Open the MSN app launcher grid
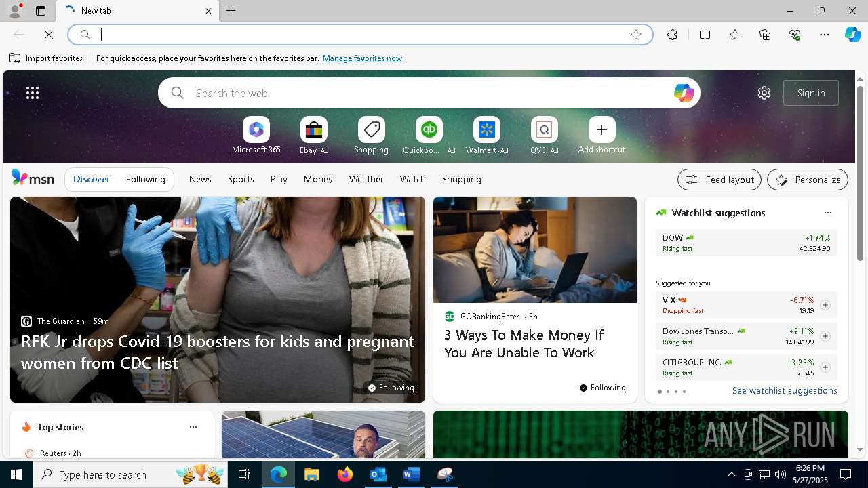868x488 pixels. (33, 93)
